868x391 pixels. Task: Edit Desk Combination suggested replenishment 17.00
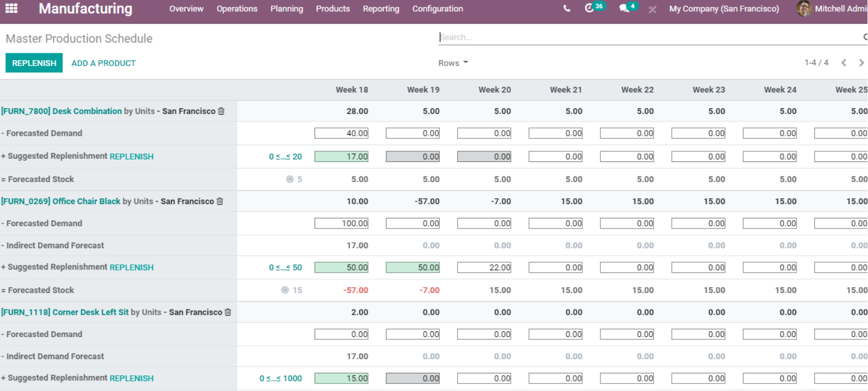[x=341, y=157]
